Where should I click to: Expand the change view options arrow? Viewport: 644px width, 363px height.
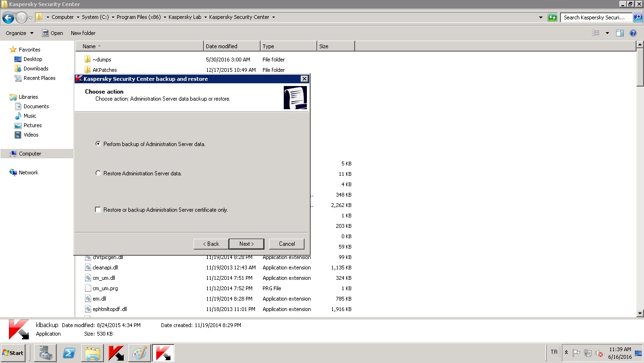607,33
